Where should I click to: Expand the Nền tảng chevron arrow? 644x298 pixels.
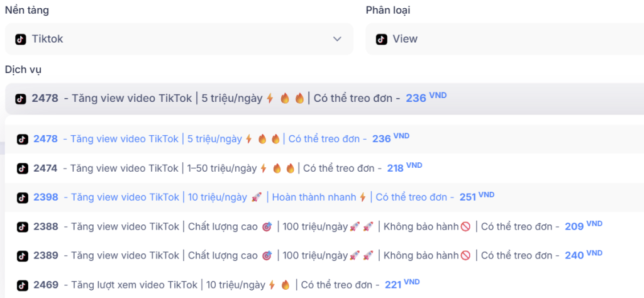[x=337, y=39]
